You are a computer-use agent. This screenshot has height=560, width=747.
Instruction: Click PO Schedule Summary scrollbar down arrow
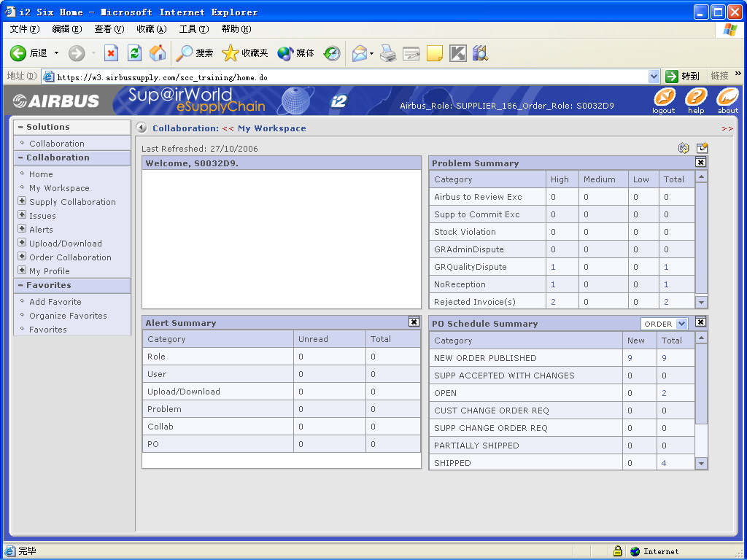(x=701, y=463)
